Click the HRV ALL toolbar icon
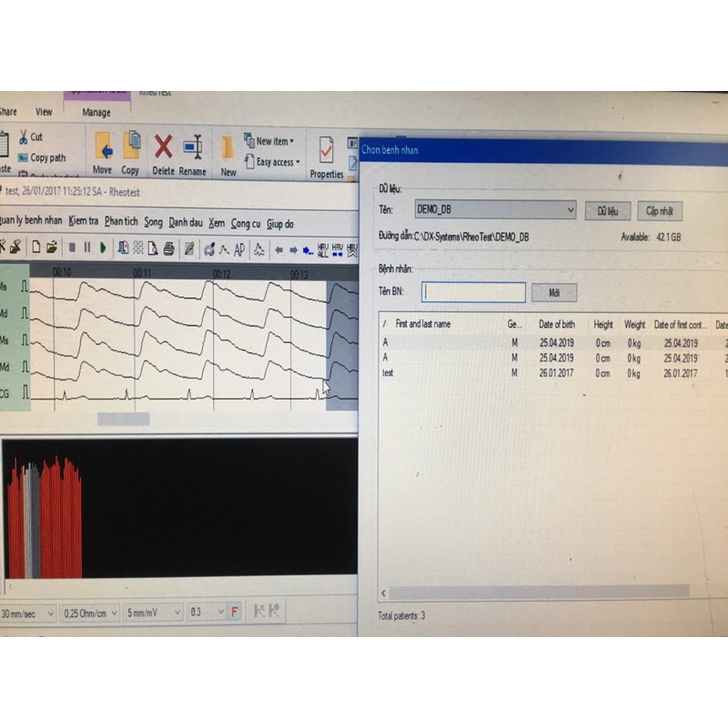 323,251
